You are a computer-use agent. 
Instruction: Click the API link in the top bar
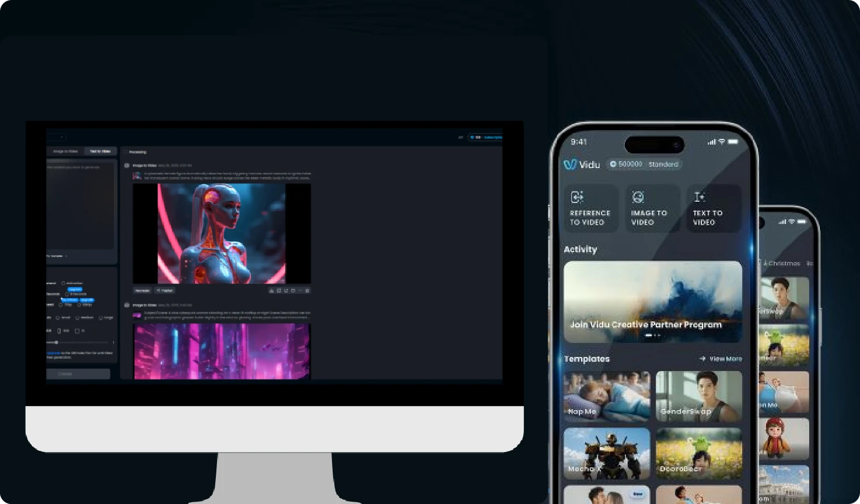pos(461,138)
